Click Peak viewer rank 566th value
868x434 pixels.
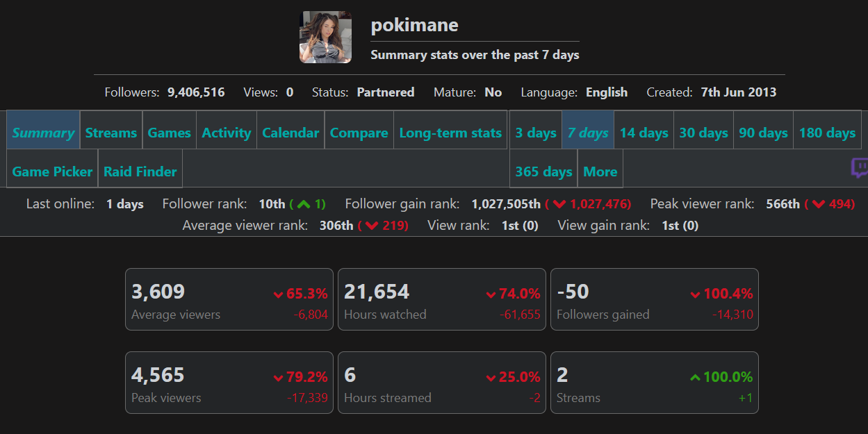point(783,204)
